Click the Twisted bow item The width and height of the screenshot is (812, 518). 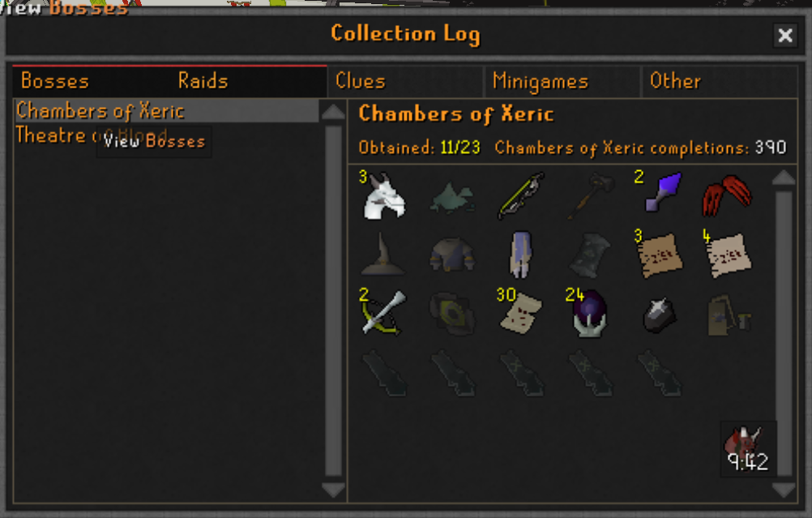pos(521,196)
